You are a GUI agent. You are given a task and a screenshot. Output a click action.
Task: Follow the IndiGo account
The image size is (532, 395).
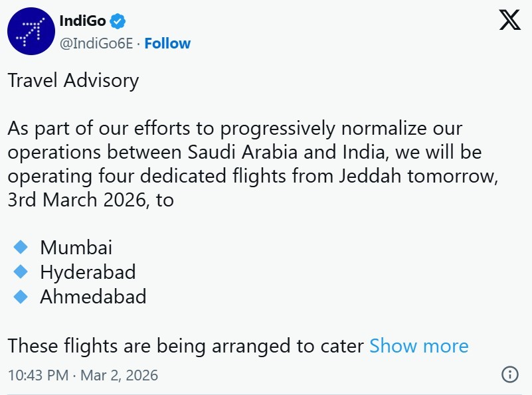167,44
